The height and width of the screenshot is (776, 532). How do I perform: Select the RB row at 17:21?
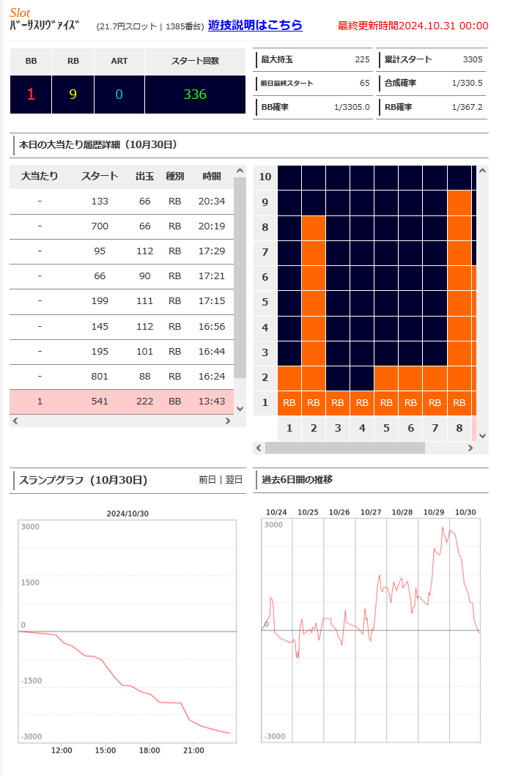pyautogui.click(x=122, y=276)
